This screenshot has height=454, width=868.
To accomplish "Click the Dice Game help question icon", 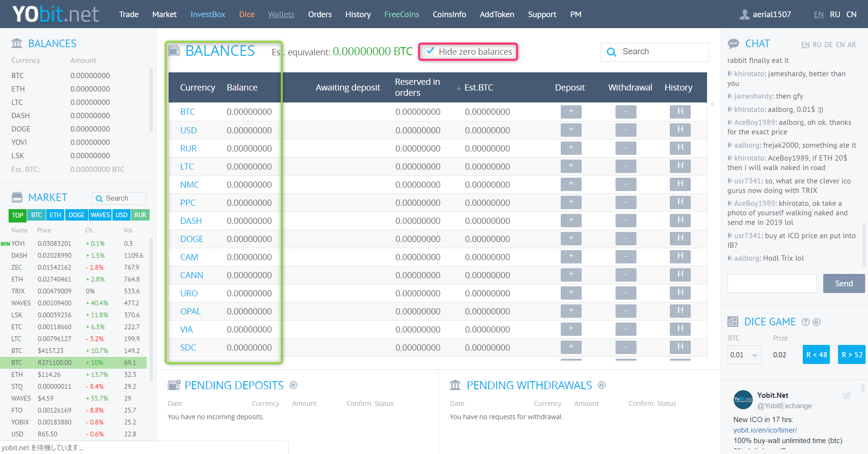I will [806, 322].
